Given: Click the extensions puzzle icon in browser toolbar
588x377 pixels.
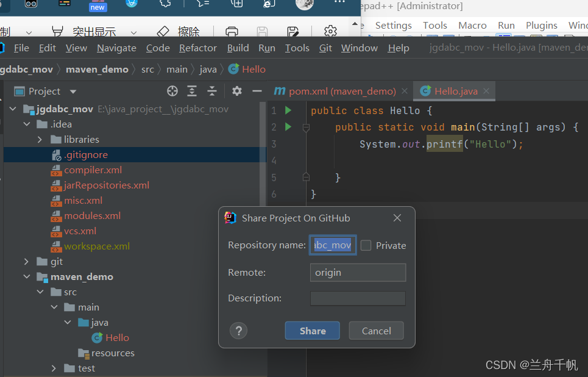Looking at the screenshot, I should point(165,4).
